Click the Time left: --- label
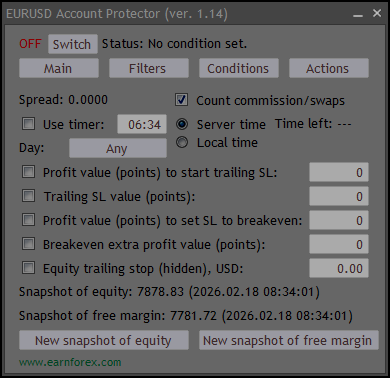390x378 pixels. click(313, 124)
